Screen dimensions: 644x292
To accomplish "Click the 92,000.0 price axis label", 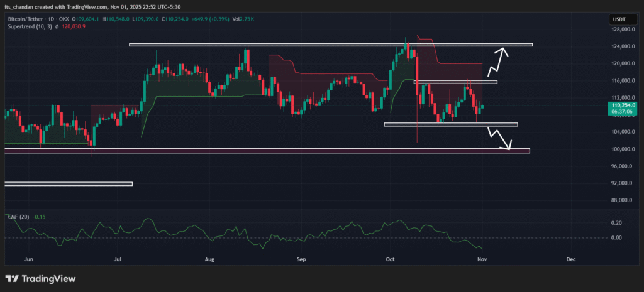I will click(621, 183).
